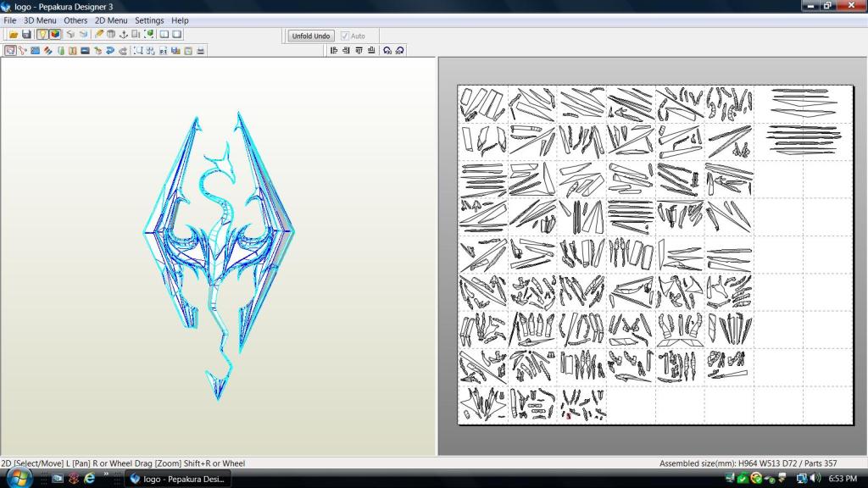Open the Settings menu

tap(149, 20)
